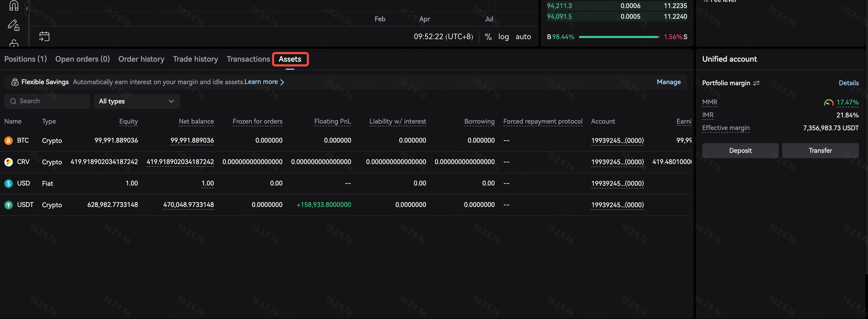
Task: Click order book price 94,211.3
Action: click(559, 6)
